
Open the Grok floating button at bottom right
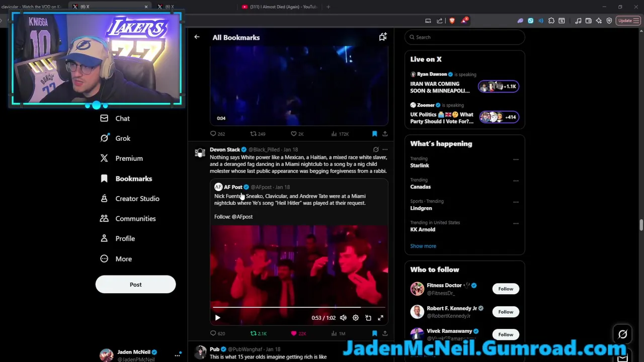[622, 334]
